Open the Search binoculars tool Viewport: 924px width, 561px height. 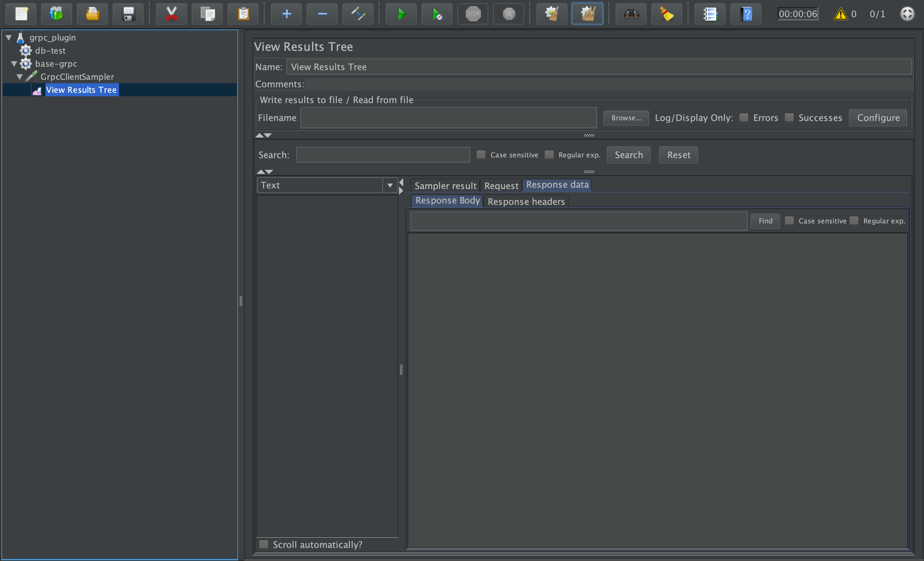(631, 14)
